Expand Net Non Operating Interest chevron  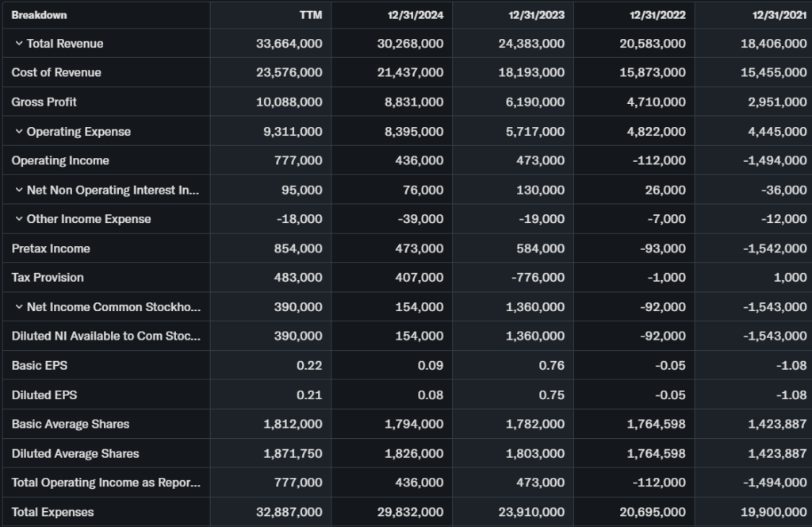tap(19, 190)
